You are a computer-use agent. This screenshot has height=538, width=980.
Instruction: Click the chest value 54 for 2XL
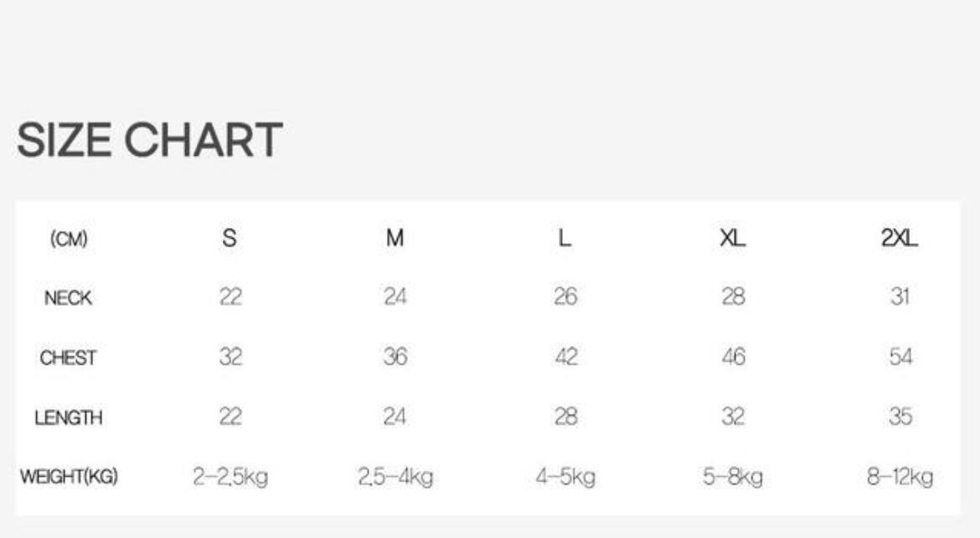click(900, 358)
